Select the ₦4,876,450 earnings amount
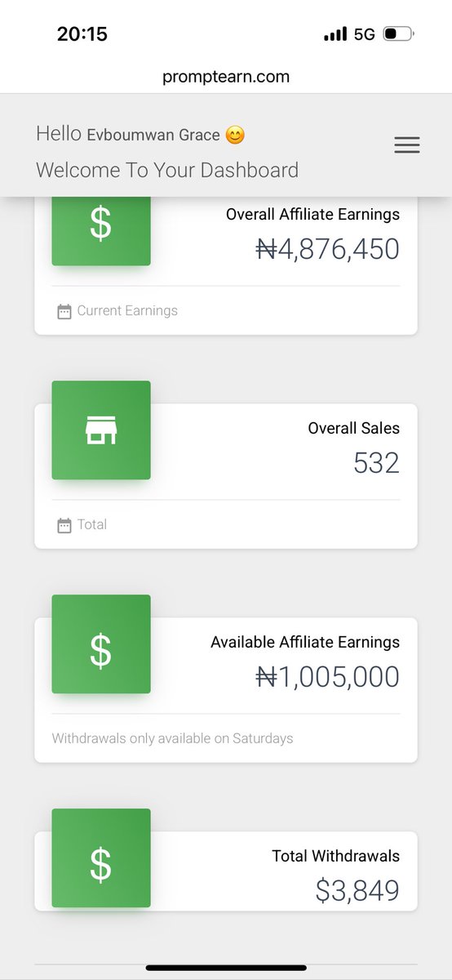452x980 pixels. 327,249
